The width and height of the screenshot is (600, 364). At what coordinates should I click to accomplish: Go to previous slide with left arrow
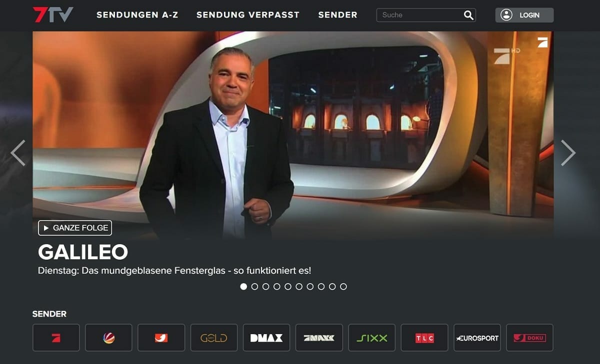coord(18,153)
